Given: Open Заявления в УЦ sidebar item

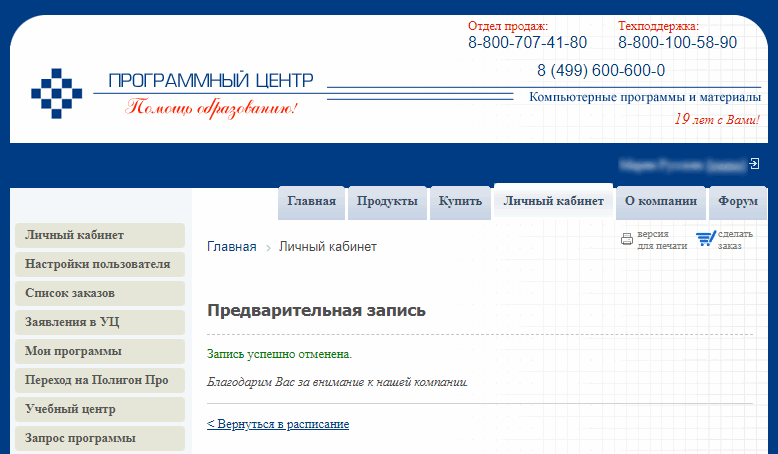Looking at the screenshot, I should (99, 323).
